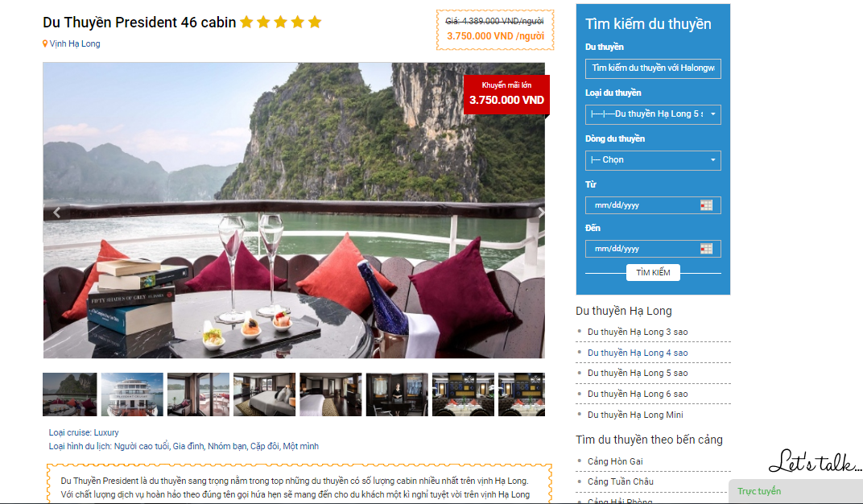Click the Du thuyền search text field
This screenshot has width=863, height=504.
(x=653, y=68)
